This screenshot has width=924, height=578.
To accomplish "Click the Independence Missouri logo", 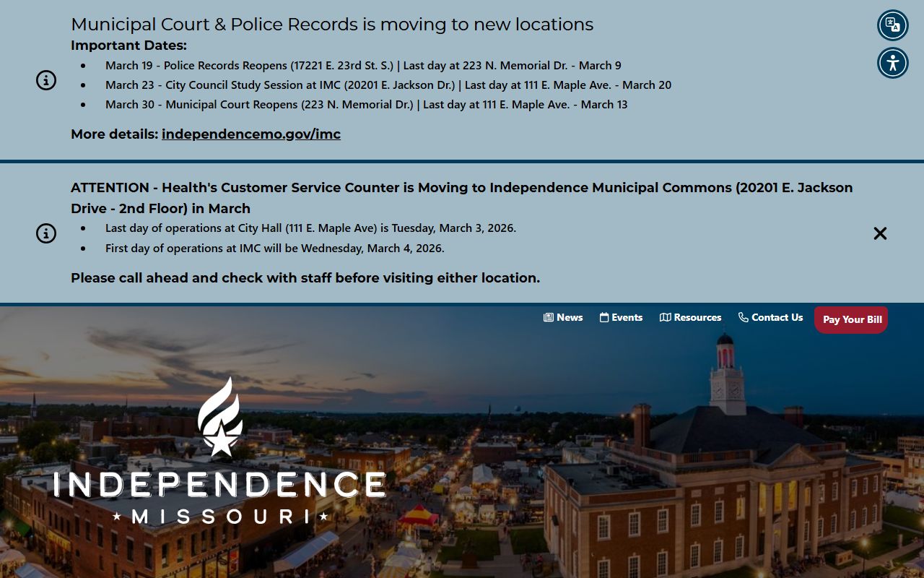I will pyautogui.click(x=220, y=451).
